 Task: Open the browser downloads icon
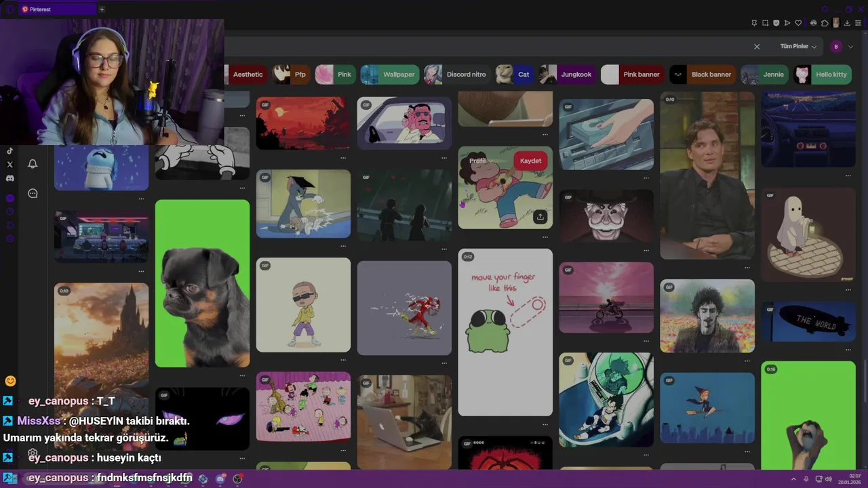click(847, 23)
